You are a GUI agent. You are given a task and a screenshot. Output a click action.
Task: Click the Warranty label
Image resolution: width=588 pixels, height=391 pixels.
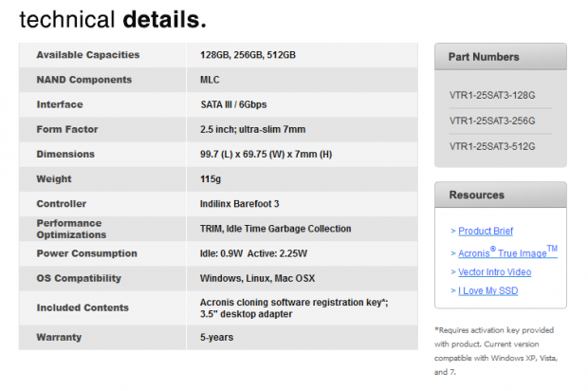point(59,337)
